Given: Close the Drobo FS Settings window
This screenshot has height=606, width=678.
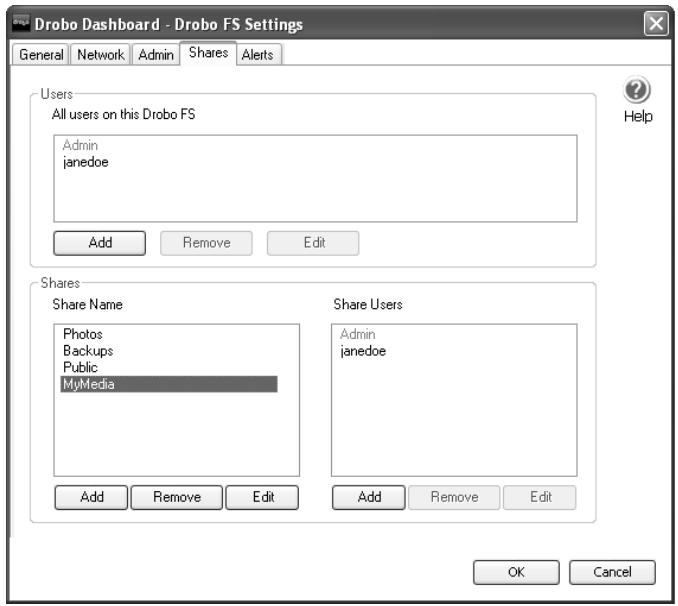Looking at the screenshot, I should click(x=656, y=23).
